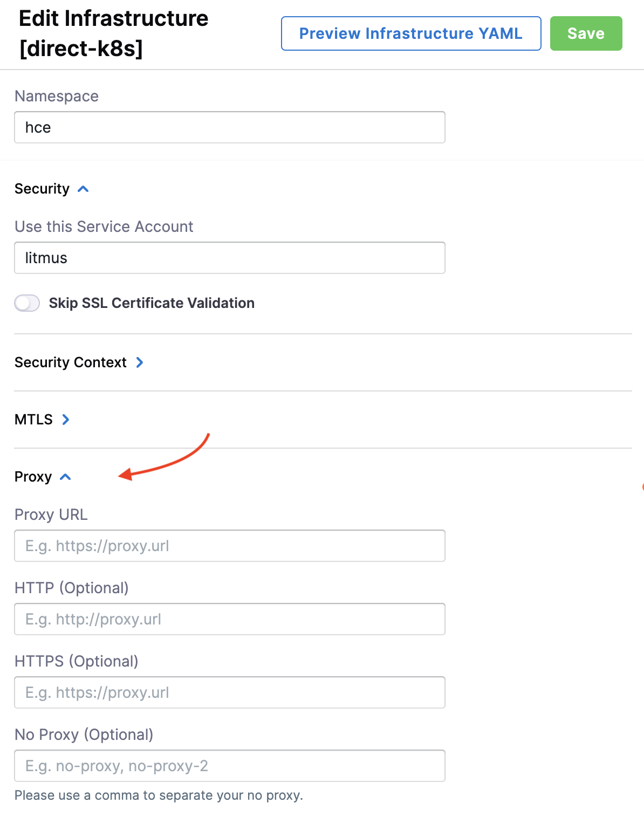
Task: Select the HTTPS (Optional) input box
Action: point(229,692)
